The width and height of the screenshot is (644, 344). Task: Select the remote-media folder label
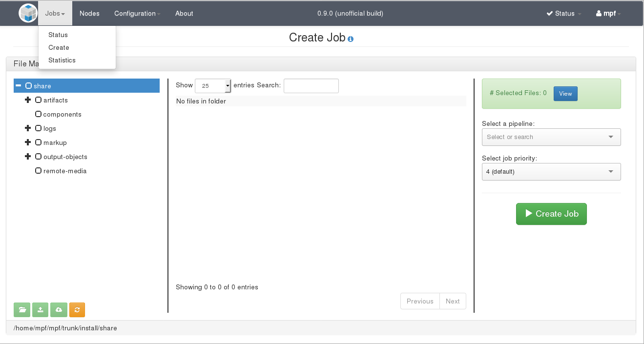click(65, 171)
